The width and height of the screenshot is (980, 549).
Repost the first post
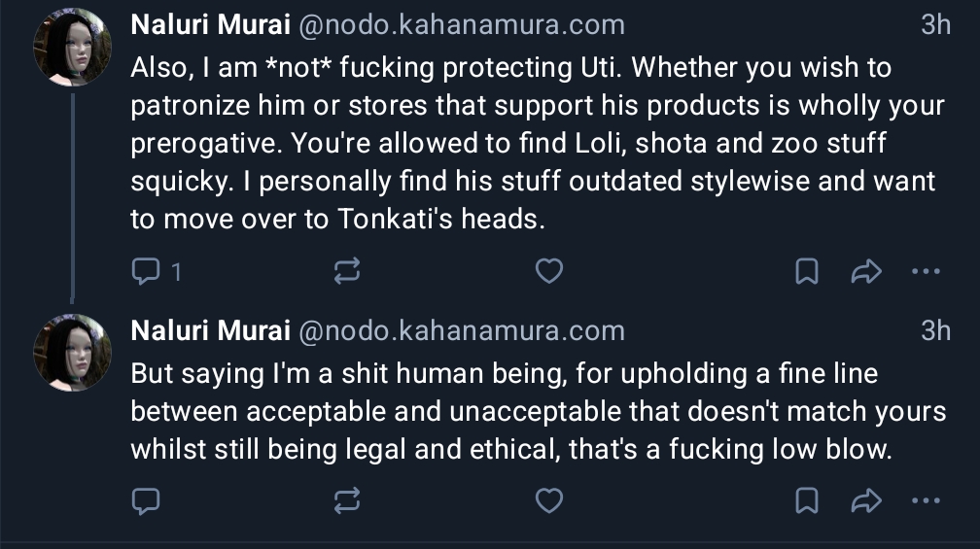click(346, 272)
